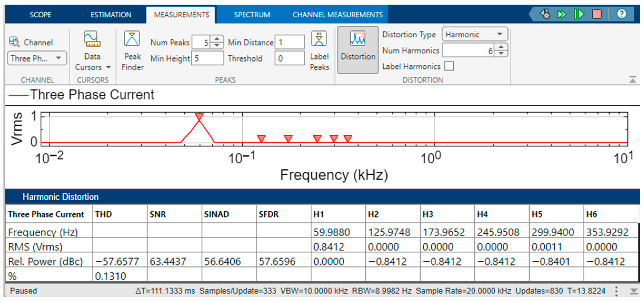
Task: Click the green Run fast-forward icon
Action: (562, 14)
